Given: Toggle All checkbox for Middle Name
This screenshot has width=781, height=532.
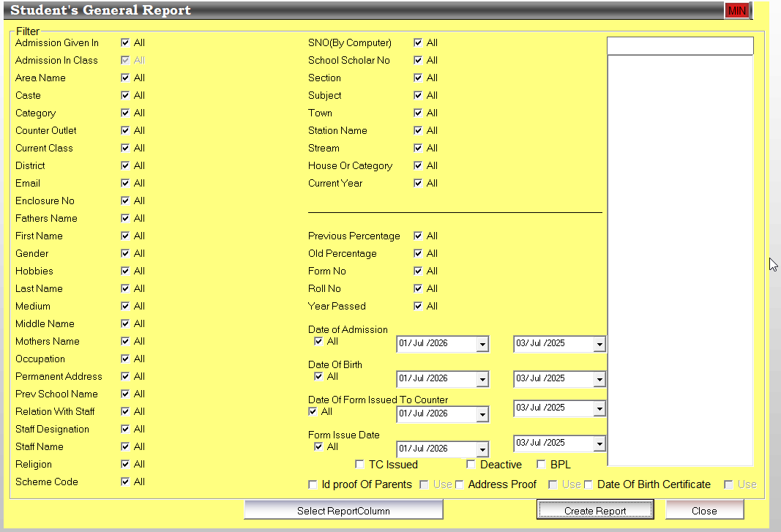Looking at the screenshot, I should point(125,323).
